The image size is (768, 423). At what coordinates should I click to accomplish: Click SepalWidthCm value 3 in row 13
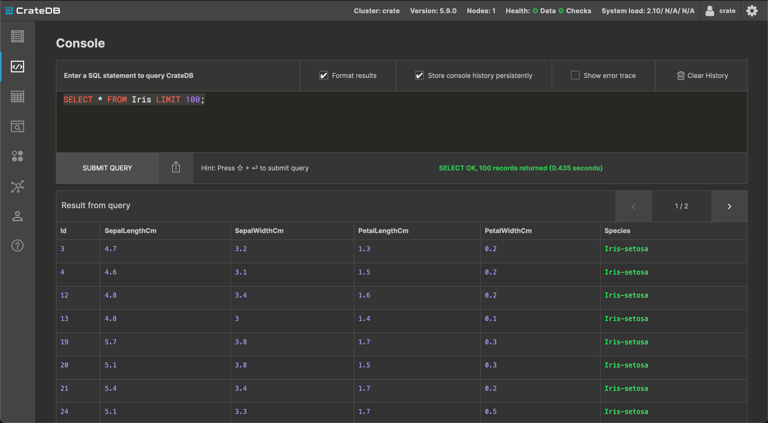[x=237, y=319]
